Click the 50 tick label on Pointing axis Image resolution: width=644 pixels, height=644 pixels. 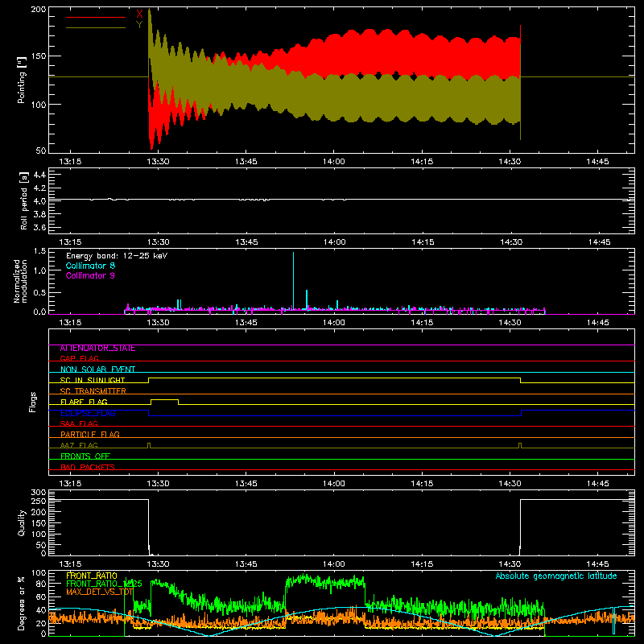(x=41, y=151)
